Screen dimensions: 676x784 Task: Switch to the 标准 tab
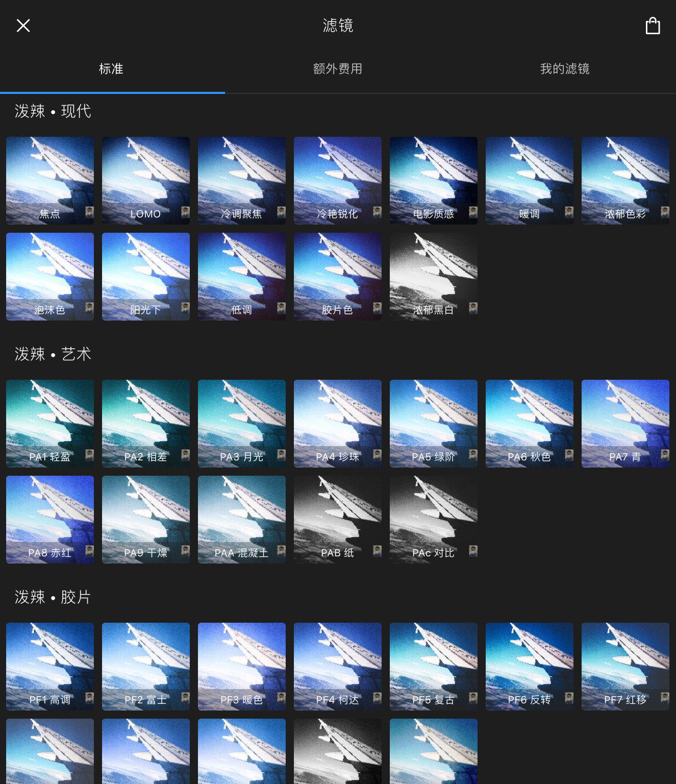click(111, 69)
